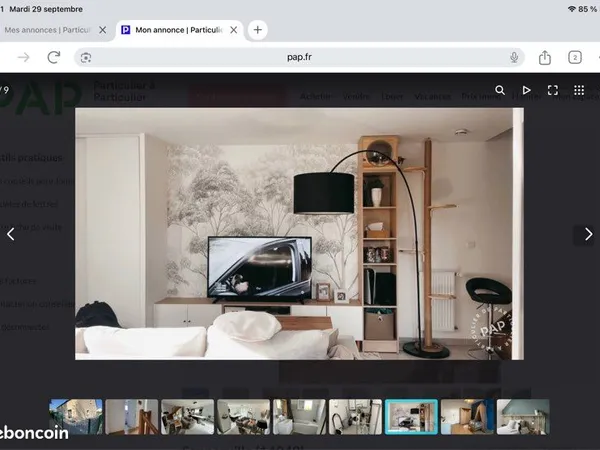Screen dimensions: 600x450
Task: Tap the microphone dictation icon in address bar
Action: tap(514, 57)
